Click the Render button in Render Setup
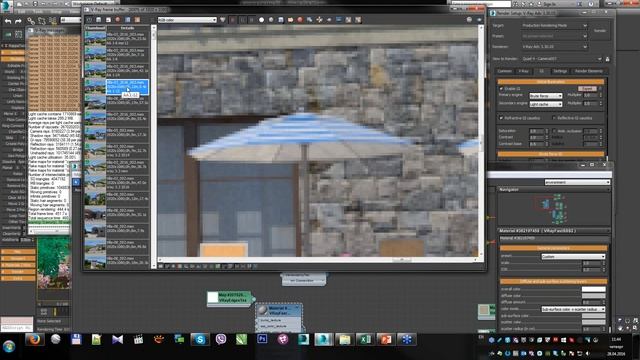Image resolution: width=640 pixels, height=360 pixels. coord(600,31)
